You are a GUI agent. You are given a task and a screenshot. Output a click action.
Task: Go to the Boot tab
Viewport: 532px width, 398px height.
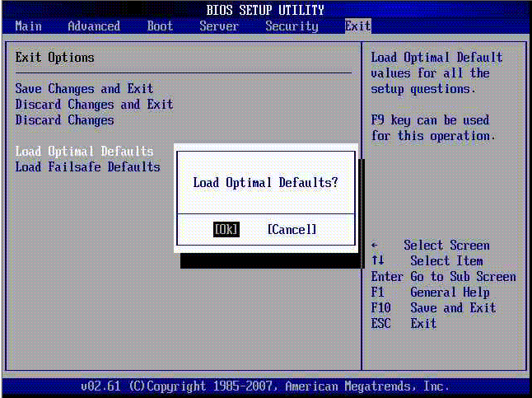point(160,26)
